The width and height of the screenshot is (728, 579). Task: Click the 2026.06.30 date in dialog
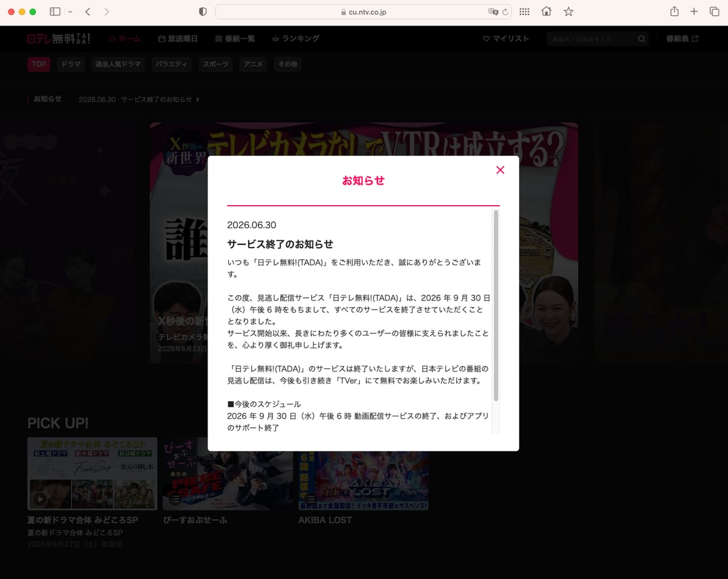(251, 225)
